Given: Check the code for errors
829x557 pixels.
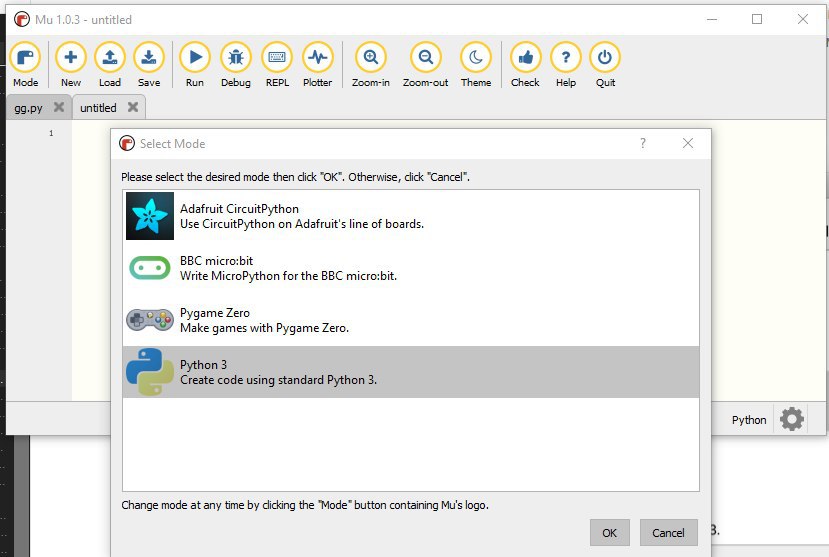Looking at the screenshot, I should 526,64.
